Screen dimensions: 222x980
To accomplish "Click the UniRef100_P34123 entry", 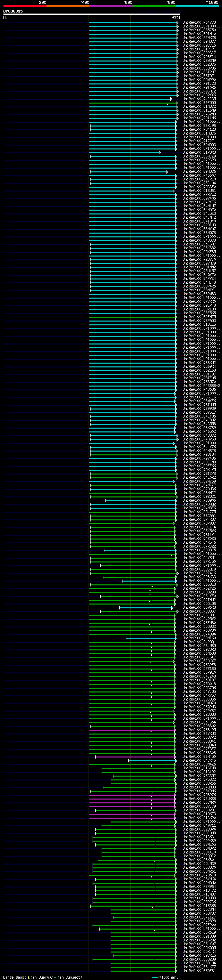I will click(199, 129).
